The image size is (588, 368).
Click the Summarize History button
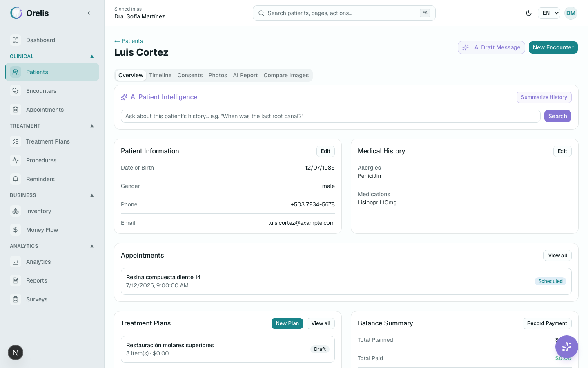tap(544, 97)
